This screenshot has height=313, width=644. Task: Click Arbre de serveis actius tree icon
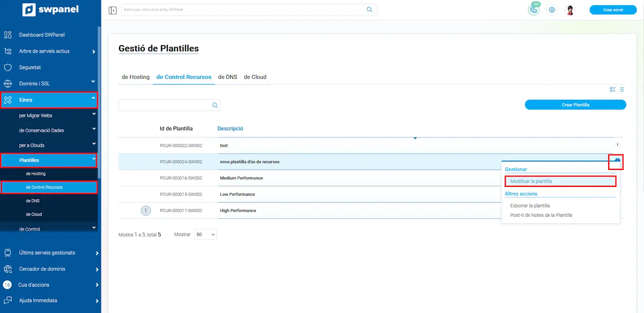click(x=8, y=51)
